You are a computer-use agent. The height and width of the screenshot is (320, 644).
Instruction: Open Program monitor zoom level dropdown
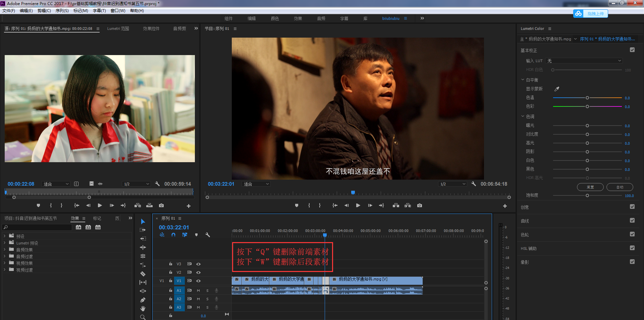click(256, 184)
